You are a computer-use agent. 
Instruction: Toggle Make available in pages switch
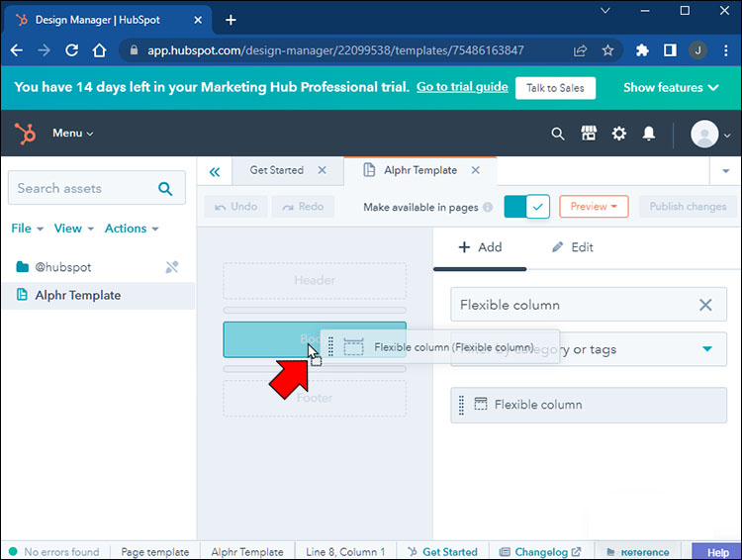[526, 207]
